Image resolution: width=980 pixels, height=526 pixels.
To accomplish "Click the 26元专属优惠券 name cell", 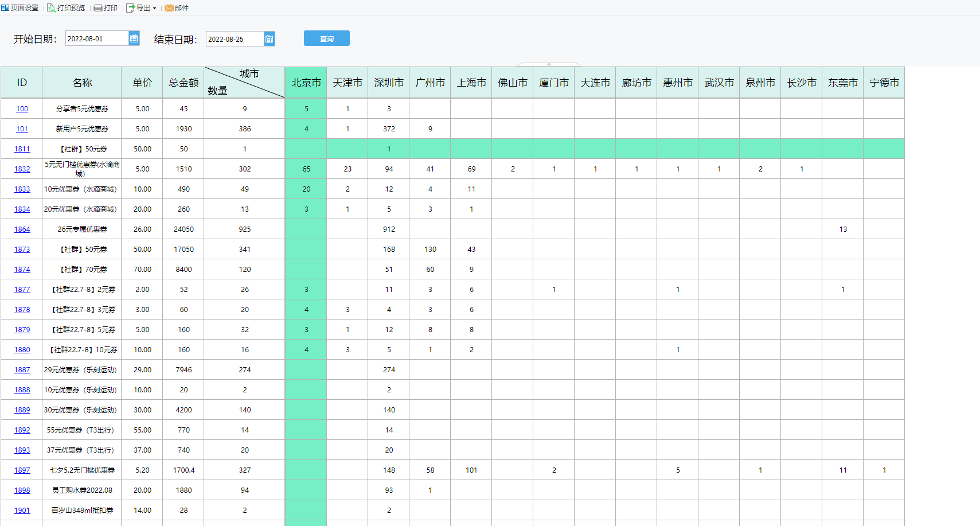I will click(x=82, y=229).
